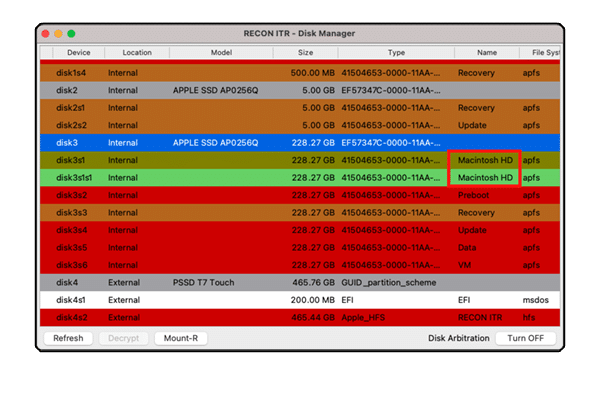
Task: Select the disk1s4 row
Action: [x=300, y=73]
